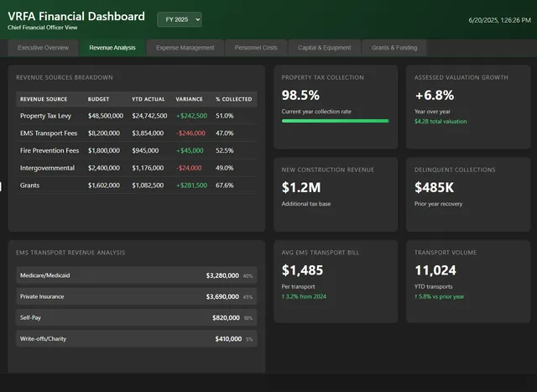This screenshot has width=537, height=392.
Task: Open the Capital & Equipment tab
Action: click(x=325, y=48)
